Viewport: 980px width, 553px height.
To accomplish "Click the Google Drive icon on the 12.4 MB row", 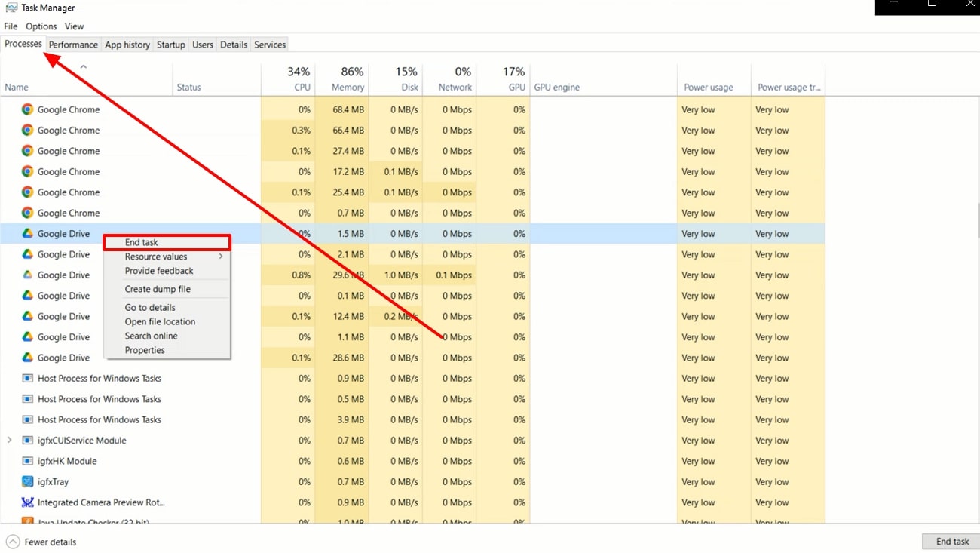I will (27, 316).
